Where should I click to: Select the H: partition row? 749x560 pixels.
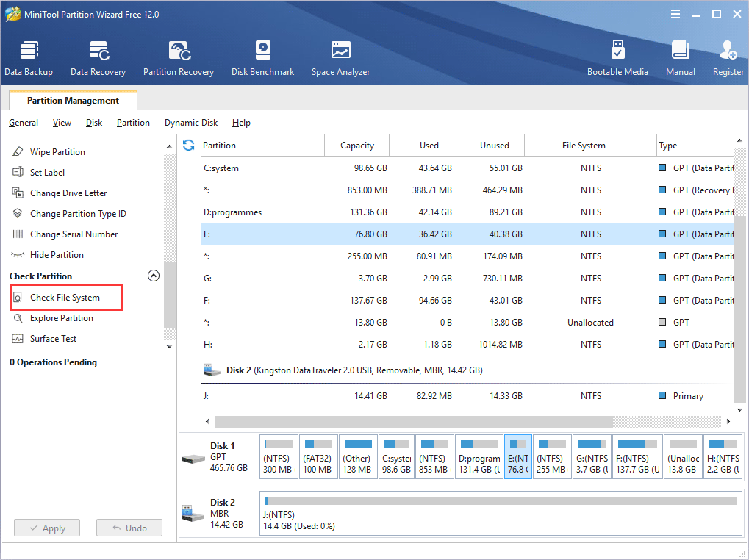coord(467,344)
